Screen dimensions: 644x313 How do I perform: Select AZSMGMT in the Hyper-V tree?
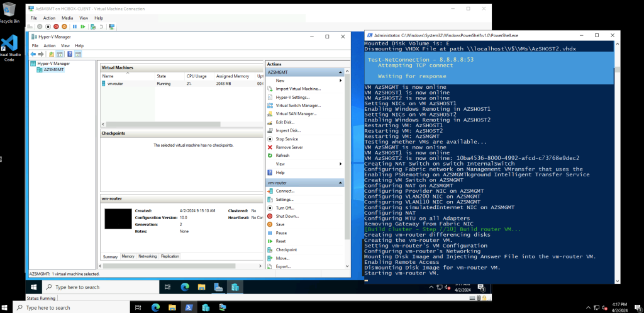pyautogui.click(x=54, y=69)
